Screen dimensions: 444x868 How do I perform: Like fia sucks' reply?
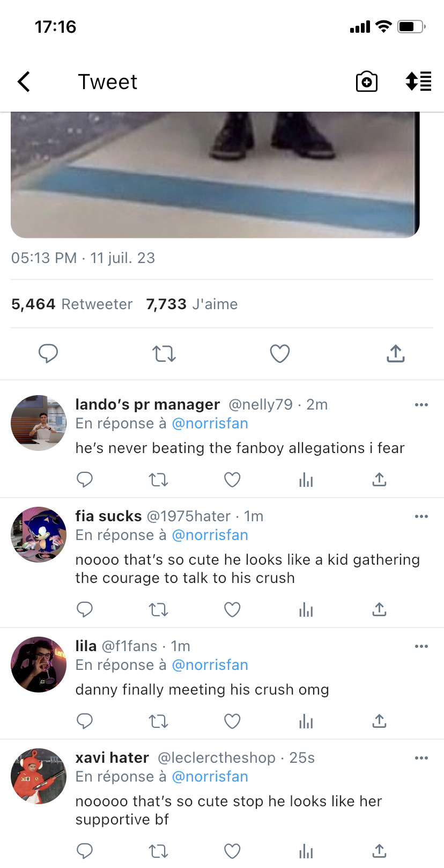(232, 609)
